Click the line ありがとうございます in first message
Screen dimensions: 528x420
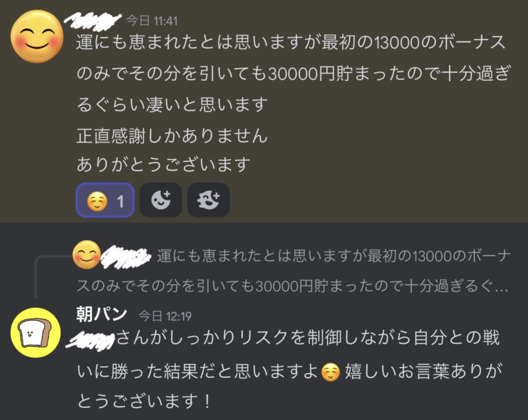(163, 164)
